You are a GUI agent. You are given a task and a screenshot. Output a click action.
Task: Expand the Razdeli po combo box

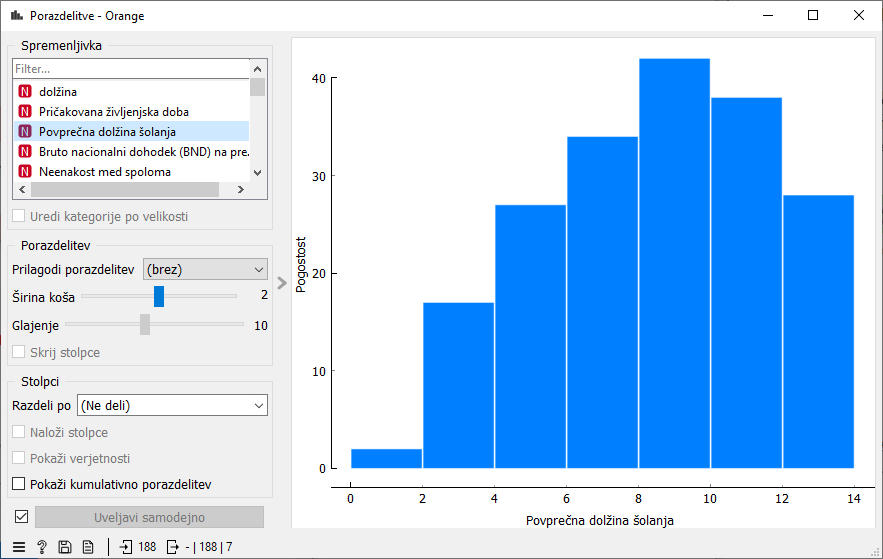172,405
